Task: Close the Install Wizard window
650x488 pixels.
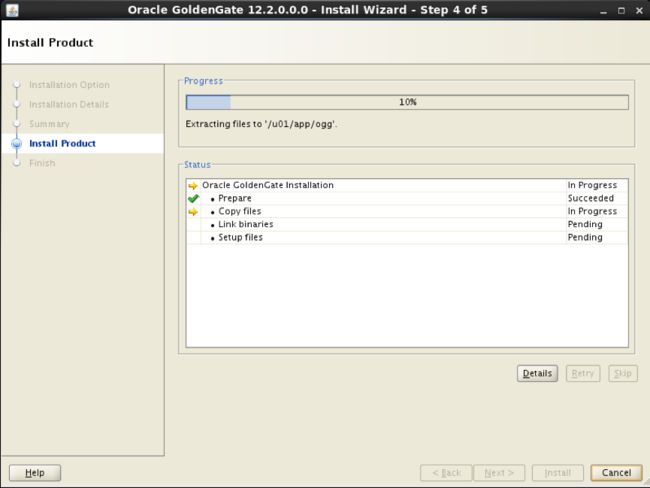Action: pos(639,11)
